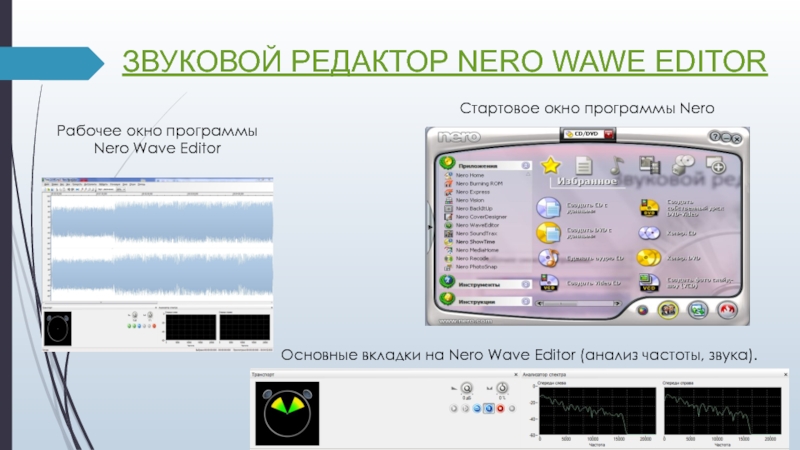Click the copy DVD gold twin-disc icon

pos(648,258)
